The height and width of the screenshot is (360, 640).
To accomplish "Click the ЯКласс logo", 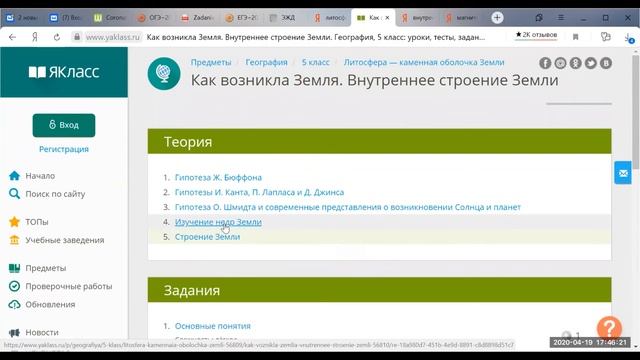I will pyautogui.click(x=64, y=72).
